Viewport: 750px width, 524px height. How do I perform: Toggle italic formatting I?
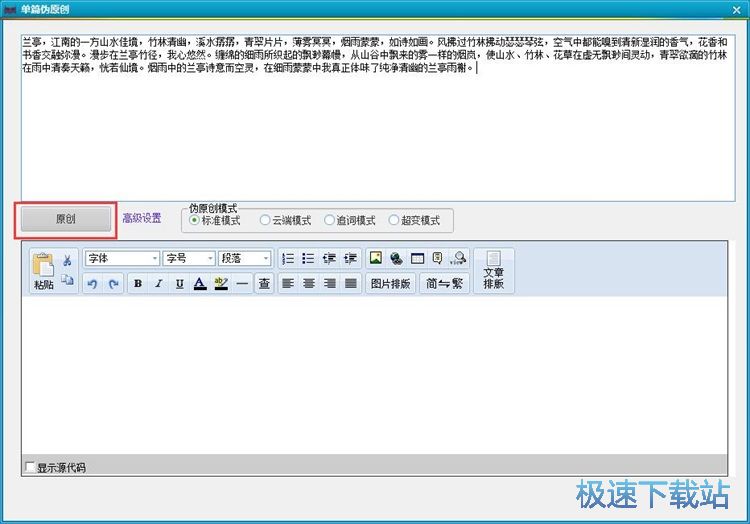click(159, 284)
